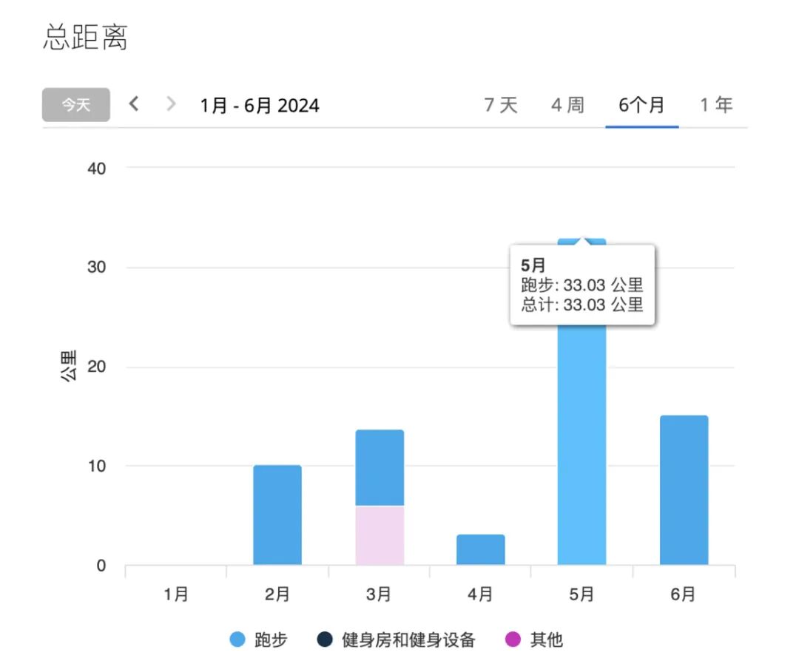The height and width of the screenshot is (672, 799).
Task: Click the 3月 axis label
Action: pyautogui.click(x=379, y=594)
